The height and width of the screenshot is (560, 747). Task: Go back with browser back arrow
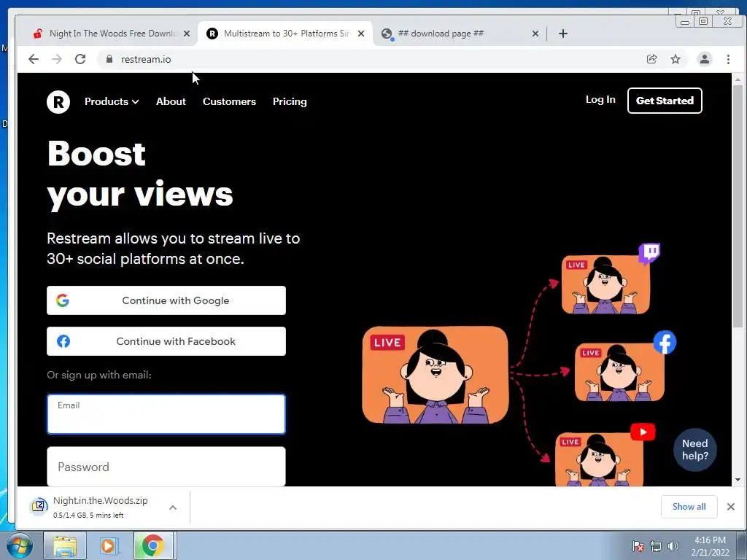[x=34, y=59]
